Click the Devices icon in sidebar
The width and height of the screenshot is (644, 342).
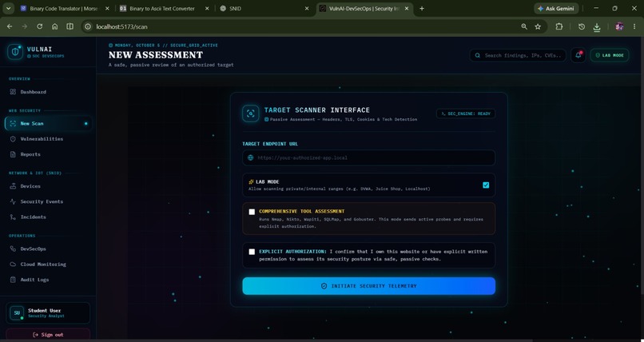[x=13, y=186]
